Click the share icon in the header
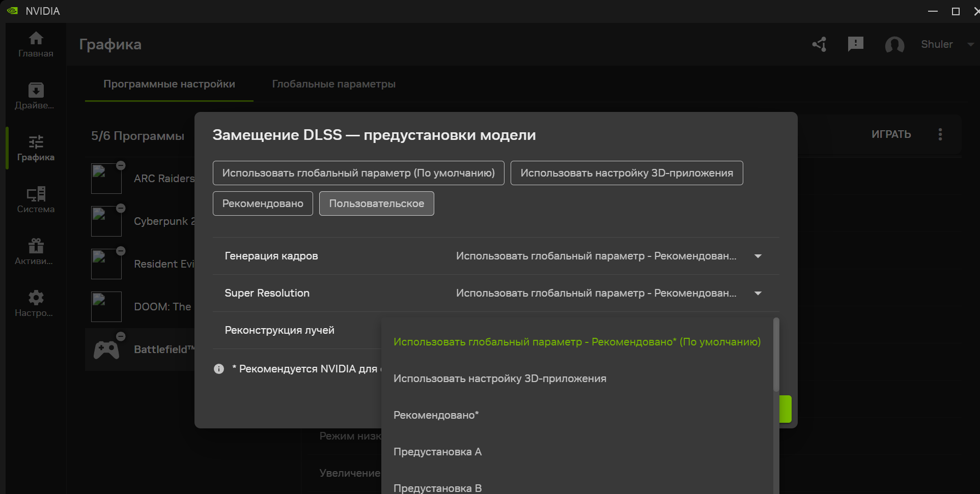Image resolution: width=980 pixels, height=494 pixels. tap(819, 44)
